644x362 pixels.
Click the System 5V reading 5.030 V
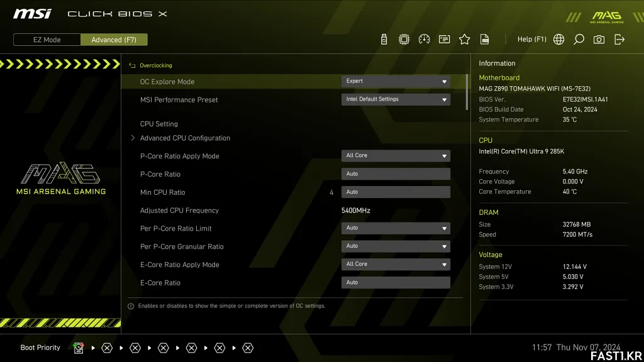tap(573, 277)
